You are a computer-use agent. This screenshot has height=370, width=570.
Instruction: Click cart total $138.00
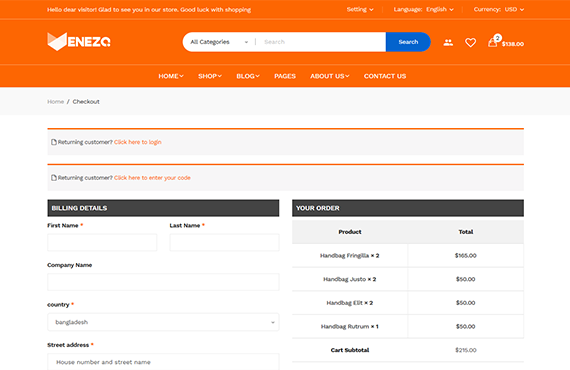coord(513,44)
